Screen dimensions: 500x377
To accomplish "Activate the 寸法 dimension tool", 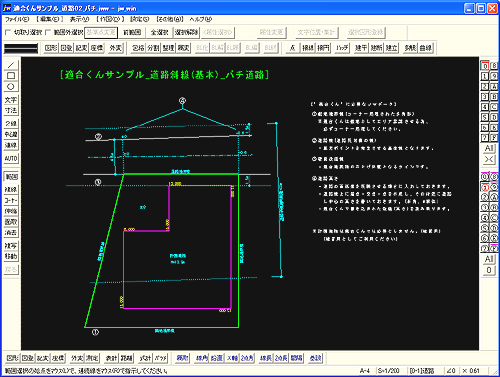I will coord(11,110).
